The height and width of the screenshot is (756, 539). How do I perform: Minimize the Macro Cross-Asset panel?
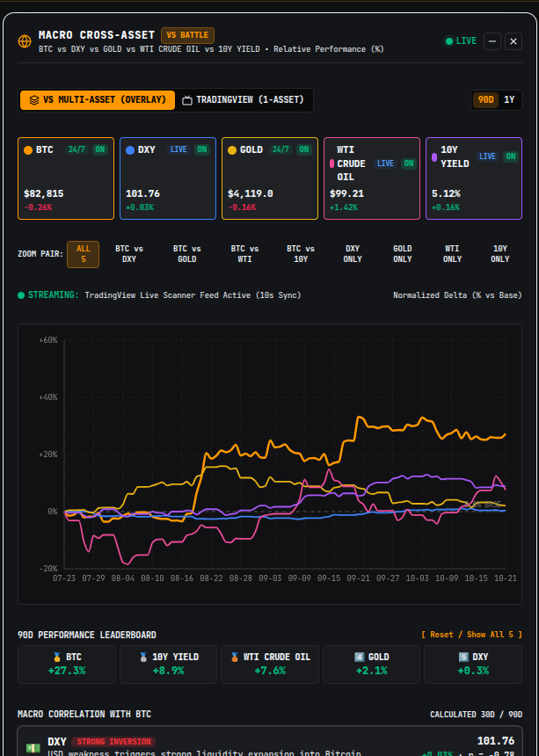click(x=492, y=41)
